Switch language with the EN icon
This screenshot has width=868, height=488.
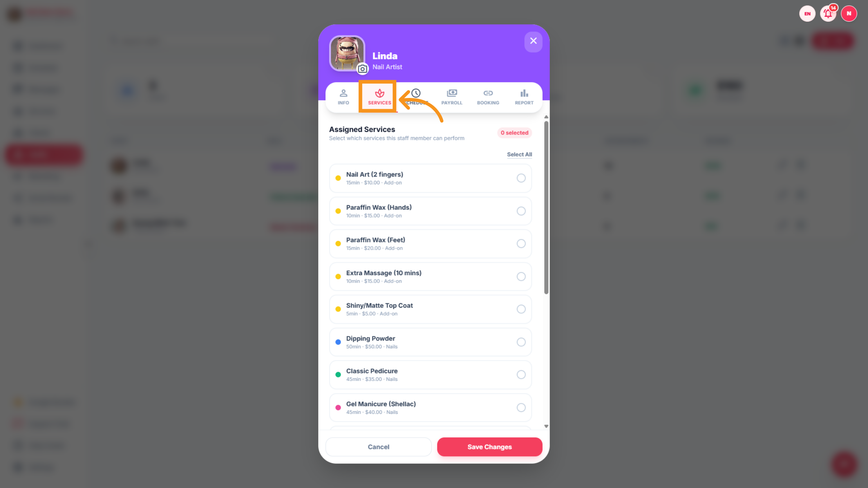(x=807, y=14)
